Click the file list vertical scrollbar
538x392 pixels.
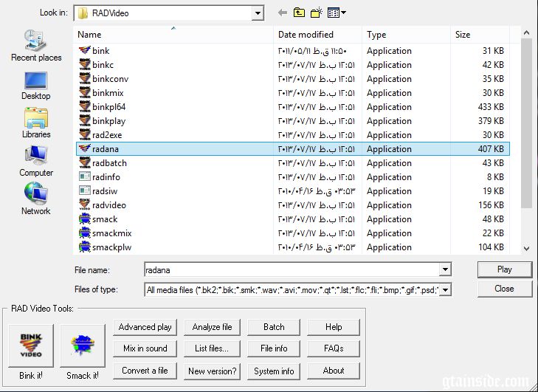click(x=525, y=140)
